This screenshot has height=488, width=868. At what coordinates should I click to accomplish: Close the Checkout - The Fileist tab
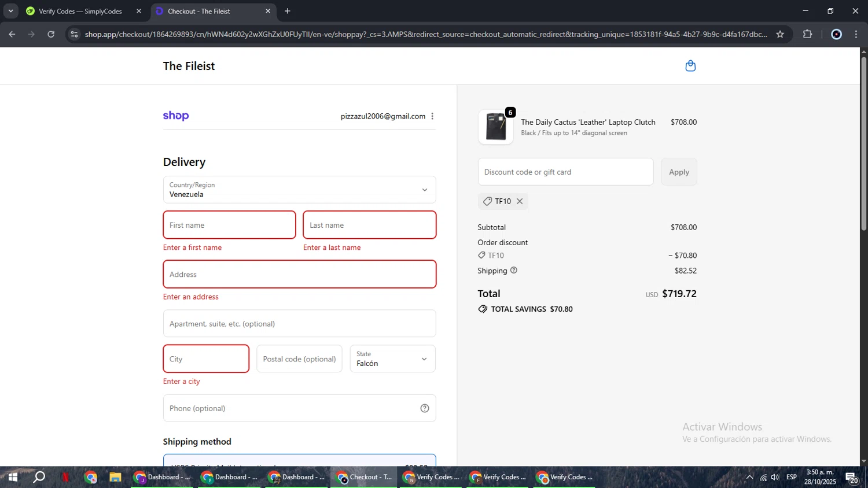click(x=268, y=11)
